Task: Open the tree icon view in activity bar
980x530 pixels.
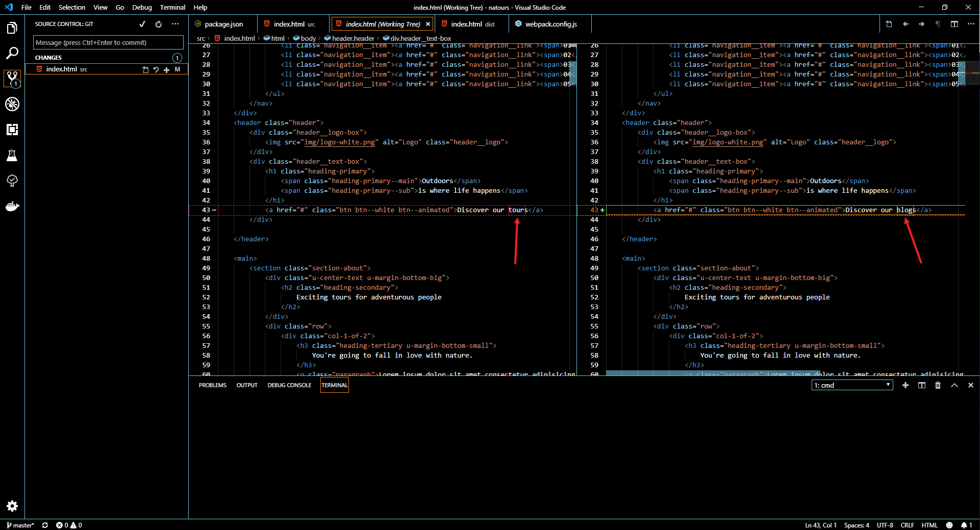Action: [12, 181]
